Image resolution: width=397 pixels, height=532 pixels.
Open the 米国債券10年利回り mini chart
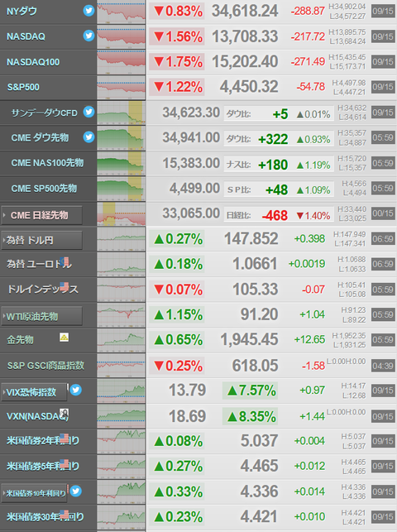point(122,492)
